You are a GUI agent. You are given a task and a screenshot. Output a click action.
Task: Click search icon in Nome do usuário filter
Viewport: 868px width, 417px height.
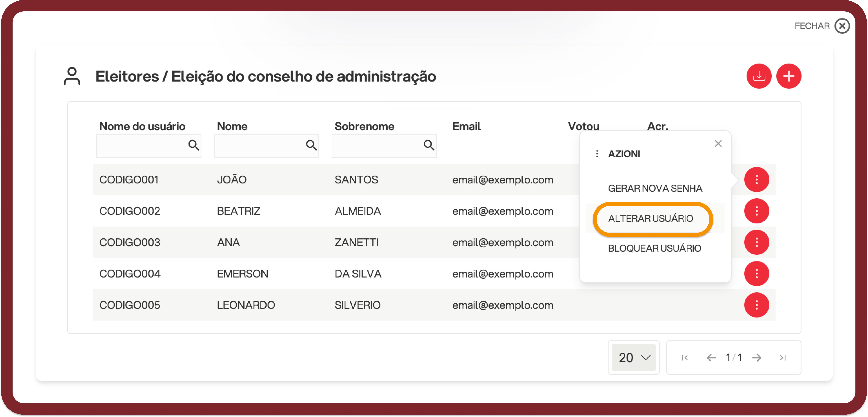tap(193, 145)
